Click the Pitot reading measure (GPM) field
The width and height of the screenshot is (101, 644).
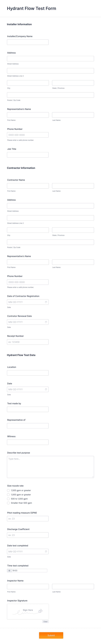click(28, 518)
